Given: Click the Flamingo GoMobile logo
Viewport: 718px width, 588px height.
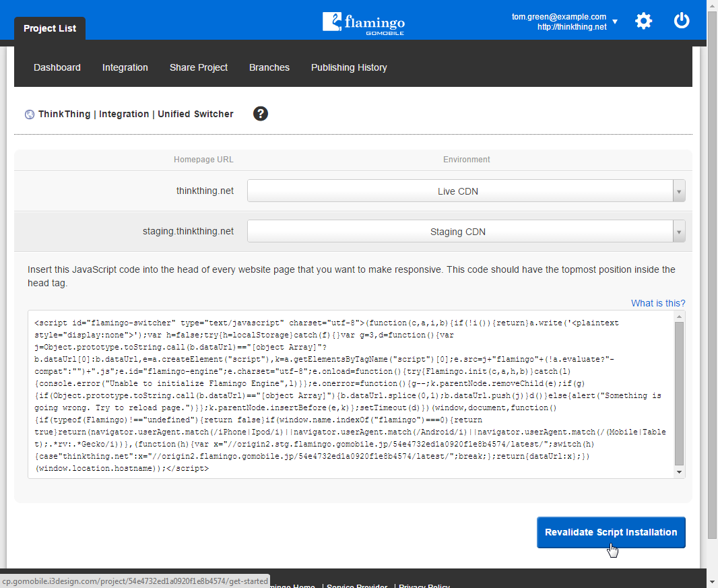Looking at the screenshot, I should tap(364, 24).
